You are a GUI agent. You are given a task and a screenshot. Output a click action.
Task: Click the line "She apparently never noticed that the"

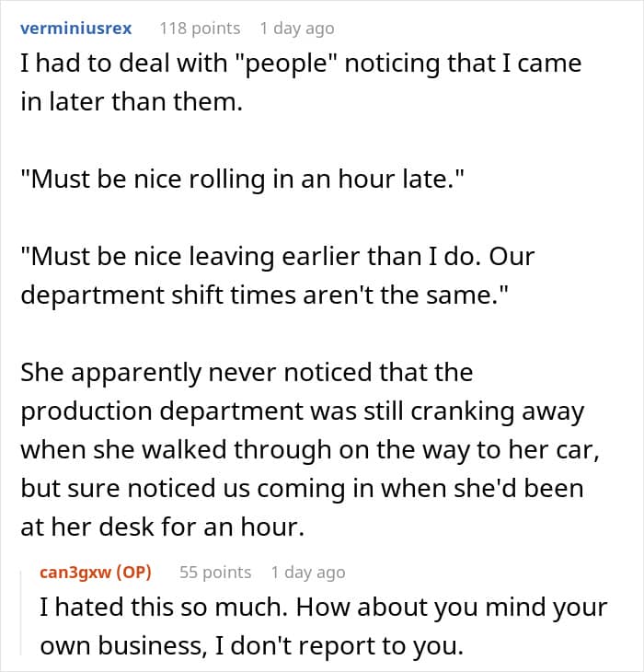pyautogui.click(x=247, y=373)
